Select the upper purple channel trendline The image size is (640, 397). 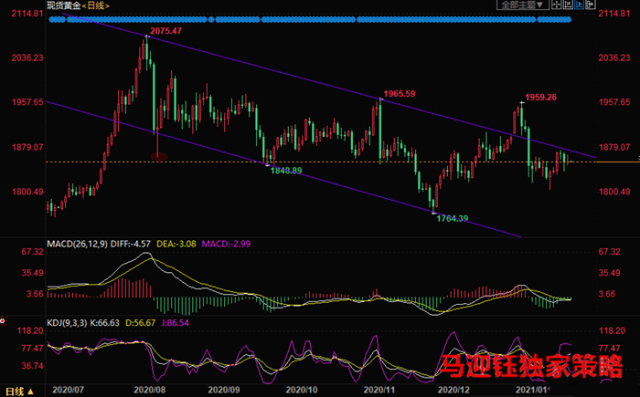click(330, 86)
